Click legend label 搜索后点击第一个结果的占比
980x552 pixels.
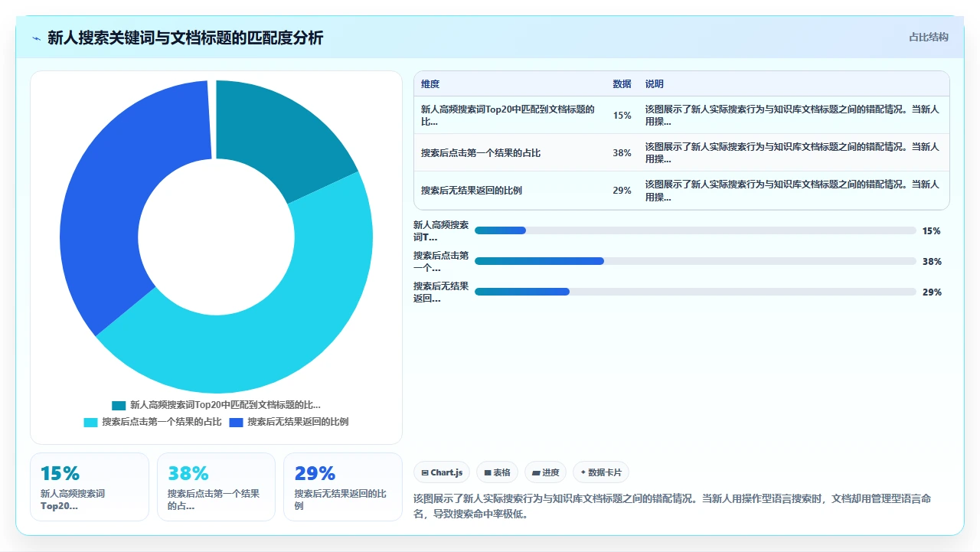coord(162,422)
